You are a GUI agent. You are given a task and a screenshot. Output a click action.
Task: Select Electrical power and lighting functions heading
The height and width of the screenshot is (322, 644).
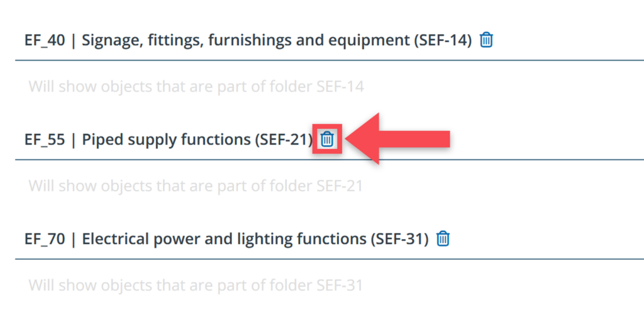coord(224,239)
